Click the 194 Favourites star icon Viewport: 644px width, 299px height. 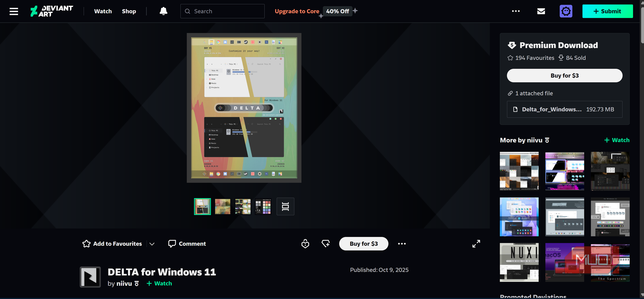click(510, 58)
